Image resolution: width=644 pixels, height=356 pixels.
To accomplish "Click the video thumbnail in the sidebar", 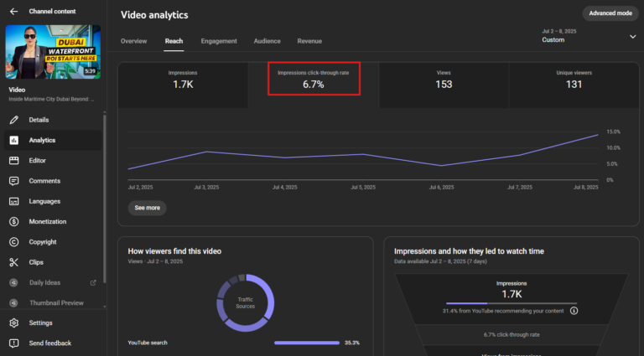I will tap(54, 51).
